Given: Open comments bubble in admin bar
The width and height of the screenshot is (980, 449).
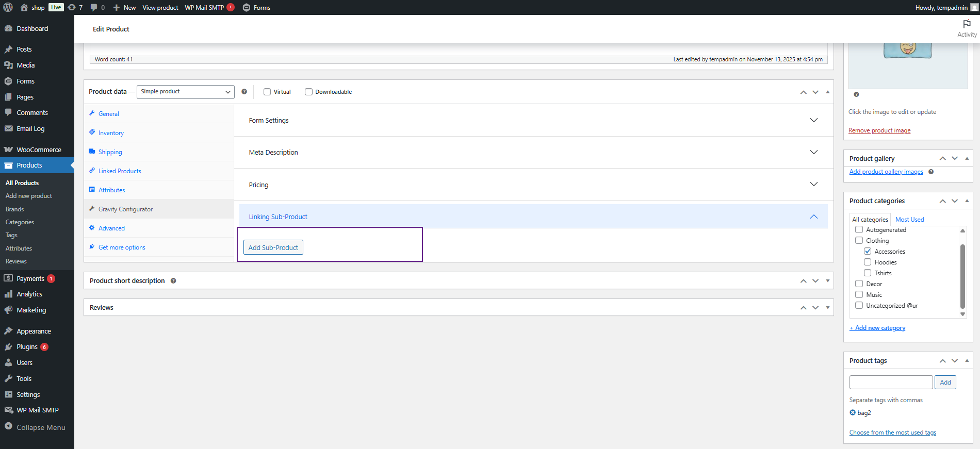Looking at the screenshot, I should click(x=97, y=7).
